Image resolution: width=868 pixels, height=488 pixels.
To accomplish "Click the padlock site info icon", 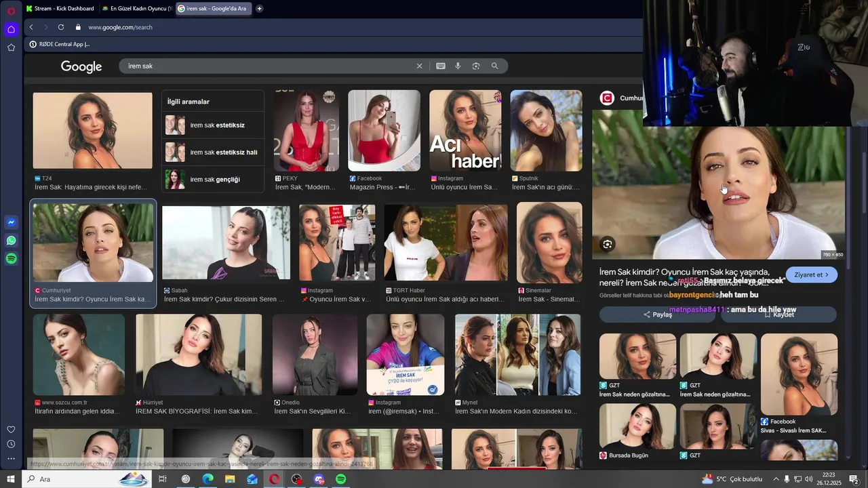I will click(78, 27).
